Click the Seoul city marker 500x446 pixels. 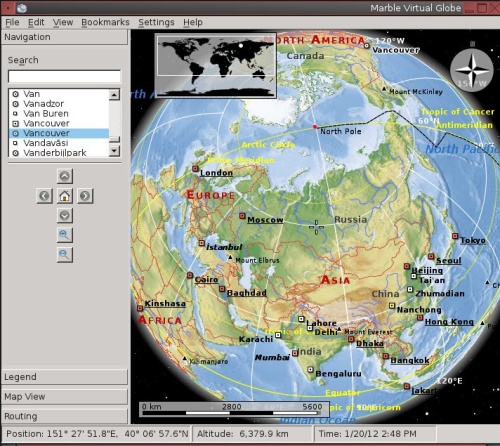pyautogui.click(x=431, y=256)
